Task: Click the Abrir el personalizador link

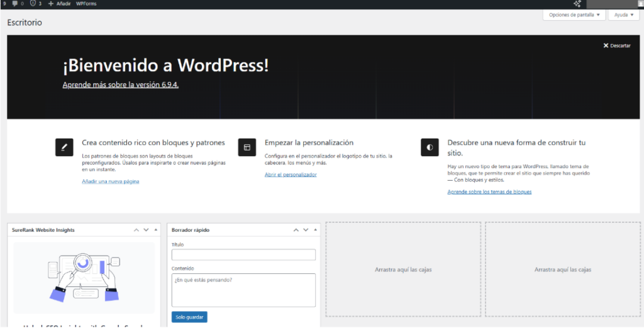Action: 291,174
